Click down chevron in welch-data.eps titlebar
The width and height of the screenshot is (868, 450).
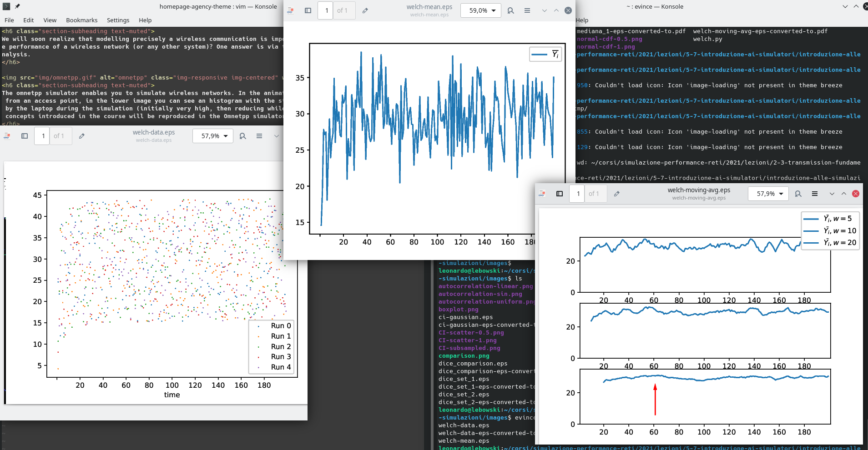[x=276, y=136]
